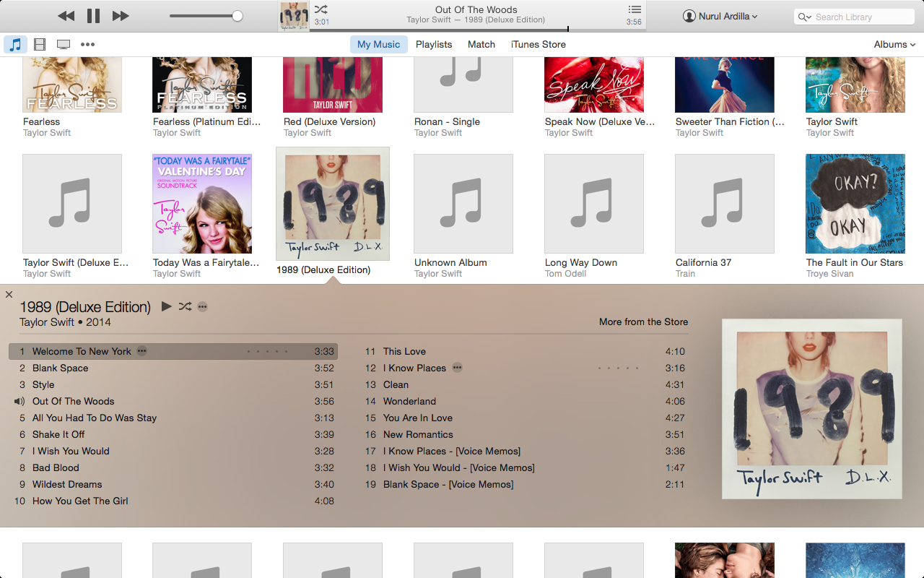Adjust the volume slider knob

[x=237, y=16]
